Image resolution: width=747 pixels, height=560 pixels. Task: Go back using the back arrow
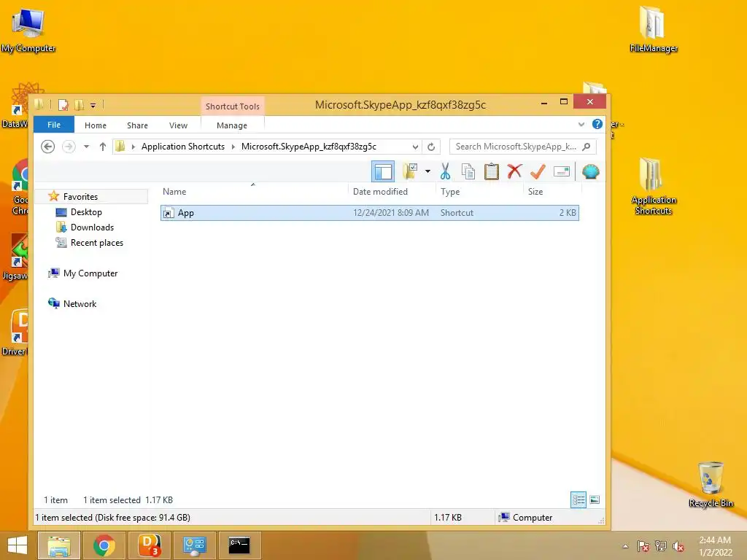(47, 147)
